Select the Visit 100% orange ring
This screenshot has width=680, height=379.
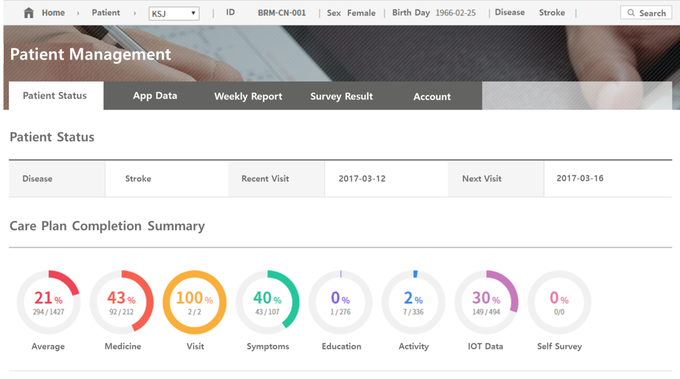[195, 302]
